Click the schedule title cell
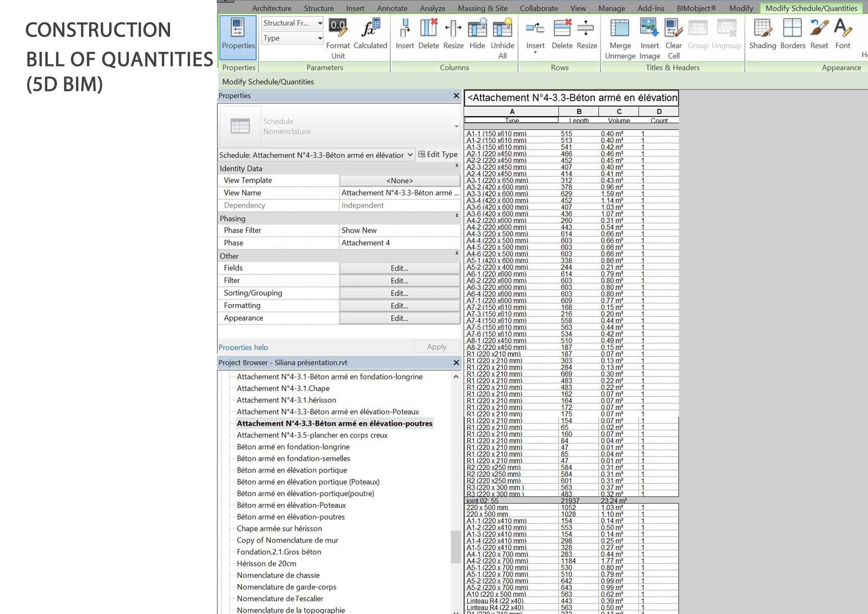The height and width of the screenshot is (614, 868). [x=571, y=98]
